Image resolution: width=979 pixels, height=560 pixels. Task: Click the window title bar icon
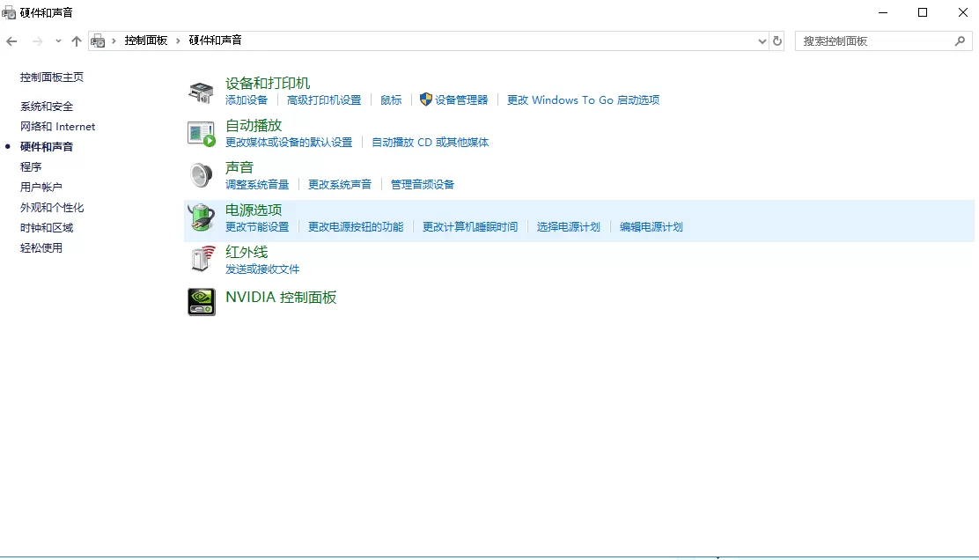(x=9, y=12)
